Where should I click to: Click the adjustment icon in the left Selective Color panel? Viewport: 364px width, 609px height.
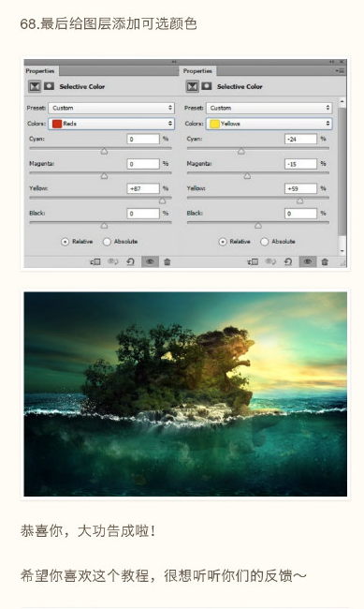click(x=35, y=86)
